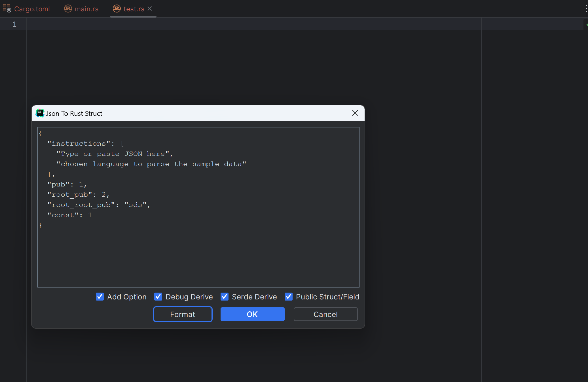The width and height of the screenshot is (588, 382).
Task: Toggle the Serde Derive checkbox
Action: 225,297
